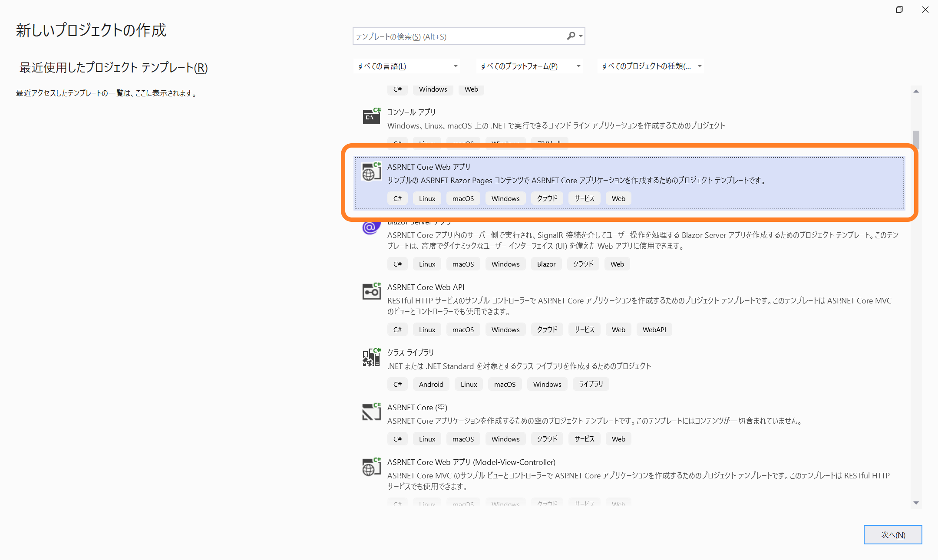Click the Model-View-Controller template icon
938x560 pixels.
(372, 467)
